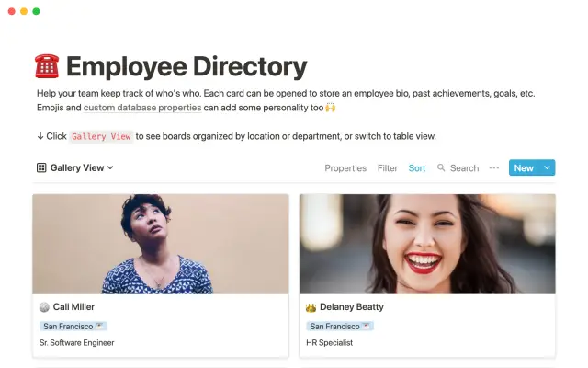588x368 pixels.
Task: Click the Gallery View inline code text
Action: click(101, 136)
